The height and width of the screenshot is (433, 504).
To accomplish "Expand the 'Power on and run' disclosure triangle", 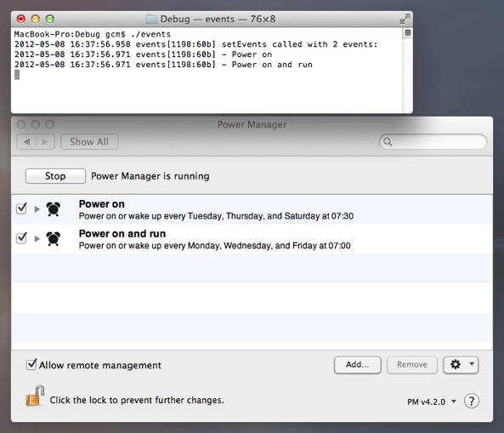I will [x=37, y=239].
